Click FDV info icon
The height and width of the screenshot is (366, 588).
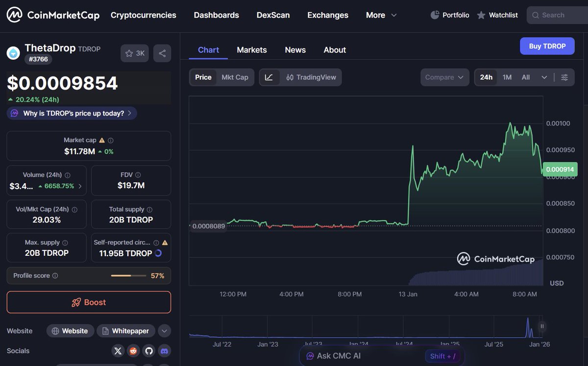pos(138,175)
